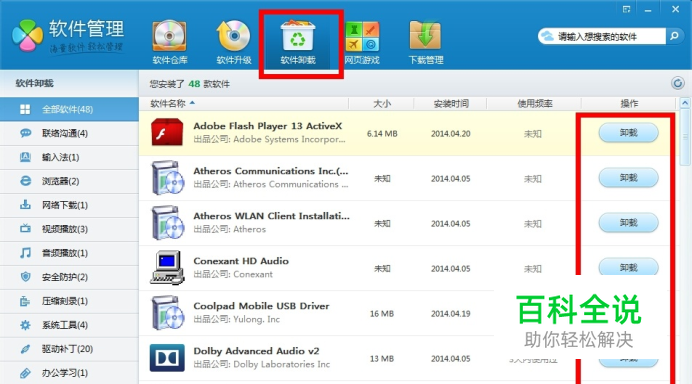Click the Atheros Communications installer icon
This screenshot has width=692, height=384.
pos(167,178)
